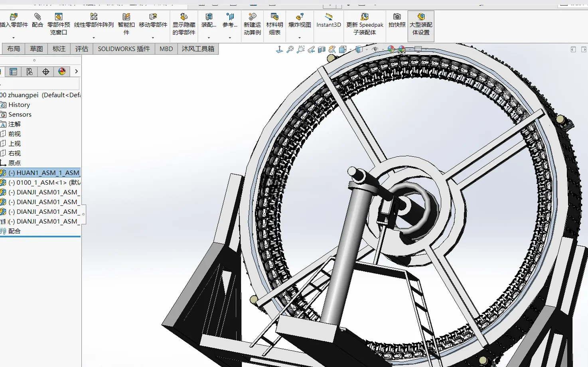Click the Display Style icon
This screenshot has height=367, width=588.
click(359, 49)
